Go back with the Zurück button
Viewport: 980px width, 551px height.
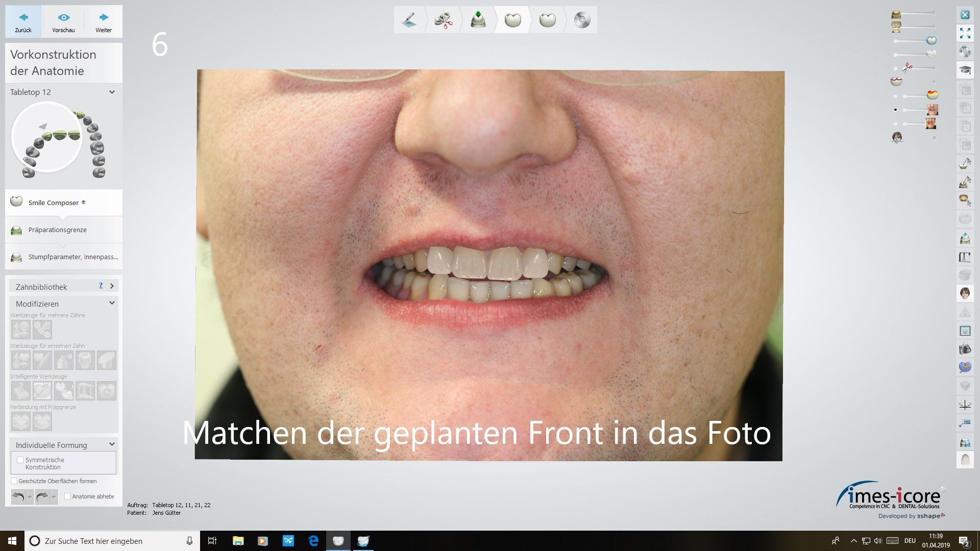click(23, 22)
